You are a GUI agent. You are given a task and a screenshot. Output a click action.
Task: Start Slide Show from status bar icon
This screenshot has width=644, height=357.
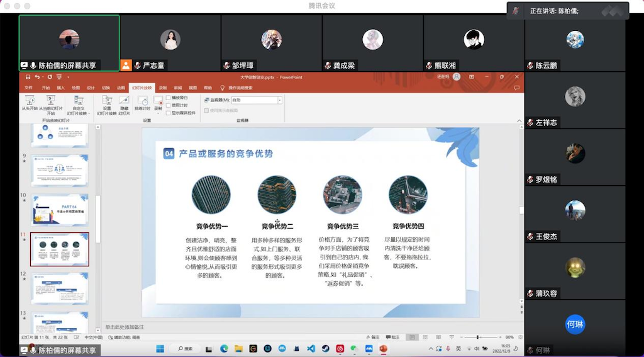pos(452,337)
